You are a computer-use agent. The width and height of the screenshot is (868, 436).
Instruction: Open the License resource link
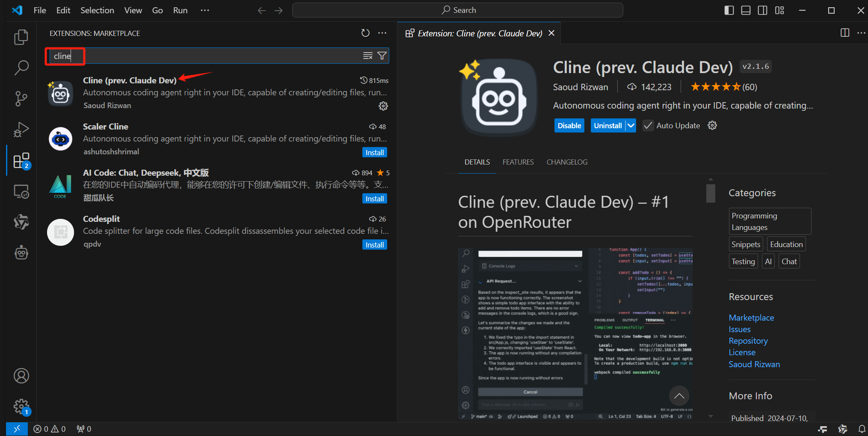coord(742,352)
